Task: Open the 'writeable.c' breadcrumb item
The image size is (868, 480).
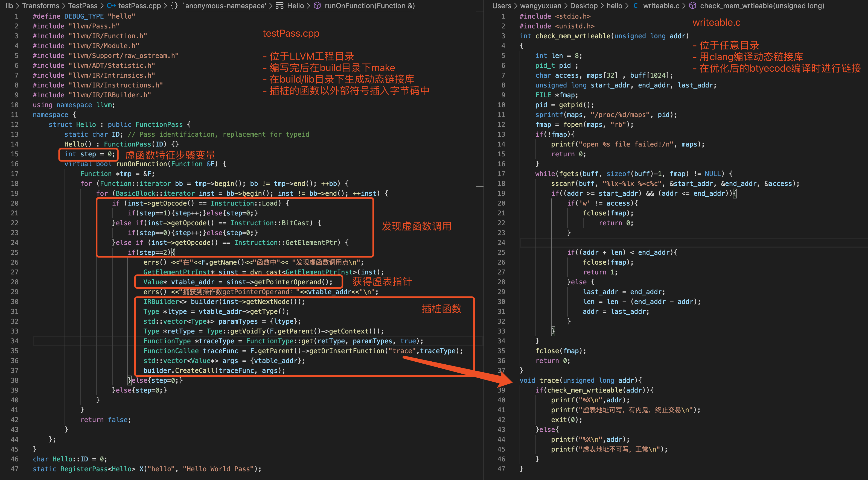Action: pyautogui.click(x=661, y=6)
